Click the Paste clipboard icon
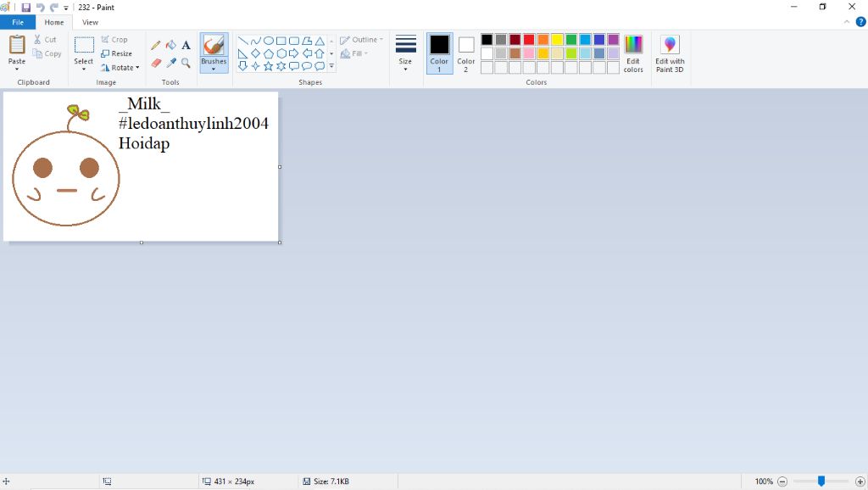Viewport: 868px width, 490px height. point(17,45)
